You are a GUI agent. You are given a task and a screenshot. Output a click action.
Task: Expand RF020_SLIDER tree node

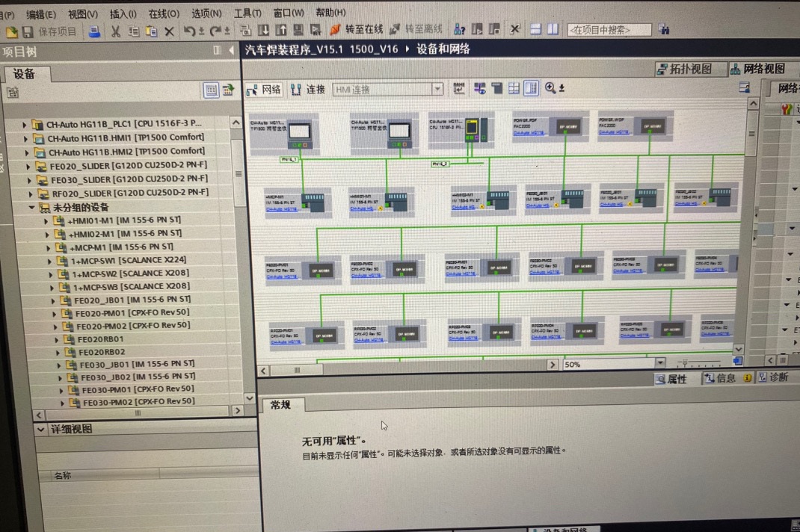[30, 194]
